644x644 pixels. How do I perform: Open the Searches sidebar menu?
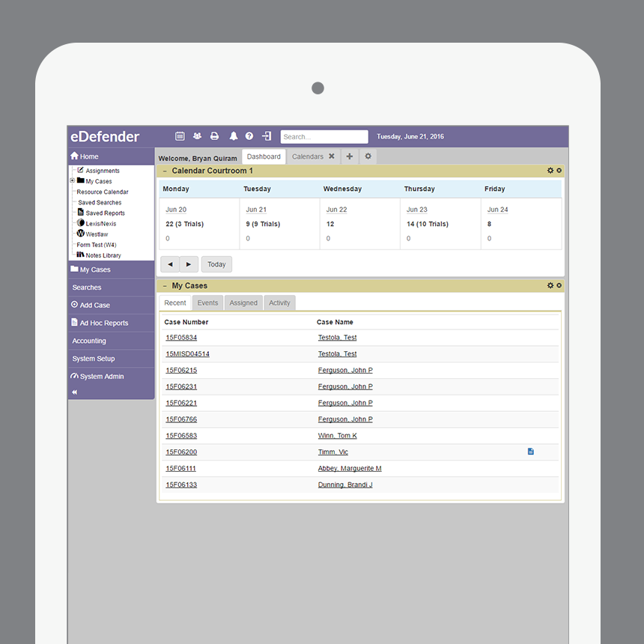[112, 288]
